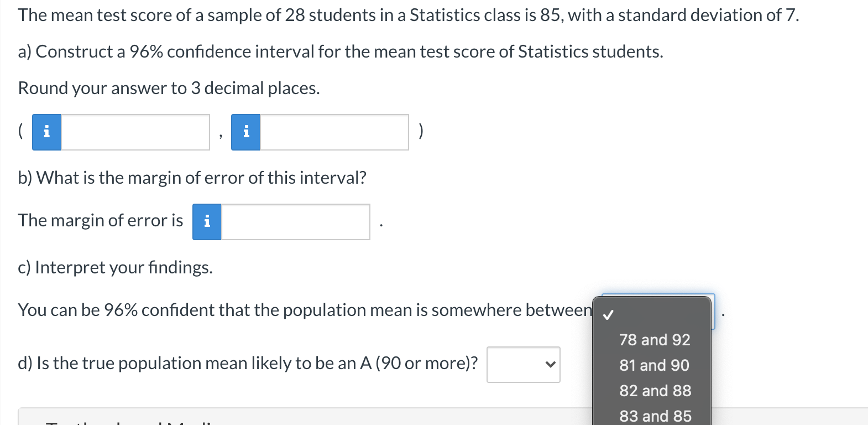Viewport: 868px width, 425px height.
Task: Click info icon beside upper bound field
Action: tap(245, 132)
